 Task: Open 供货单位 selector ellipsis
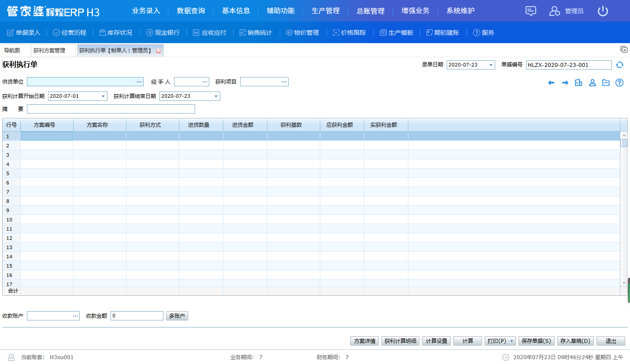click(139, 82)
